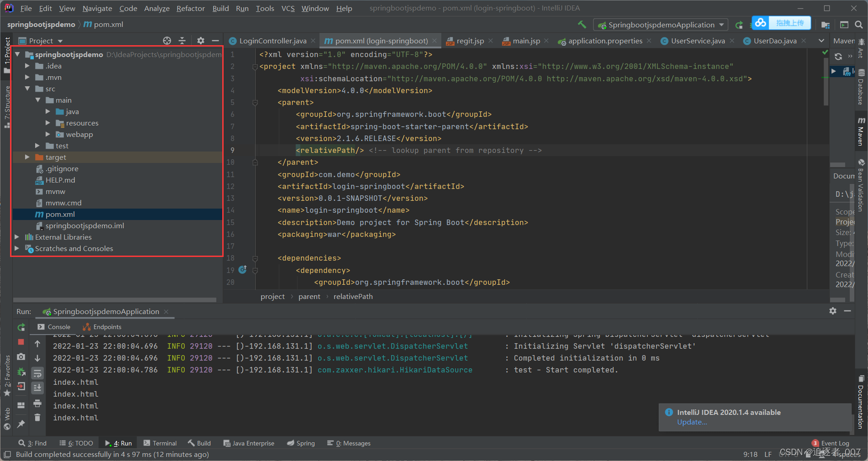Rerun the SpringbootjspdemoApplication
Image resolution: width=868 pixels, height=461 pixels.
[x=21, y=327]
